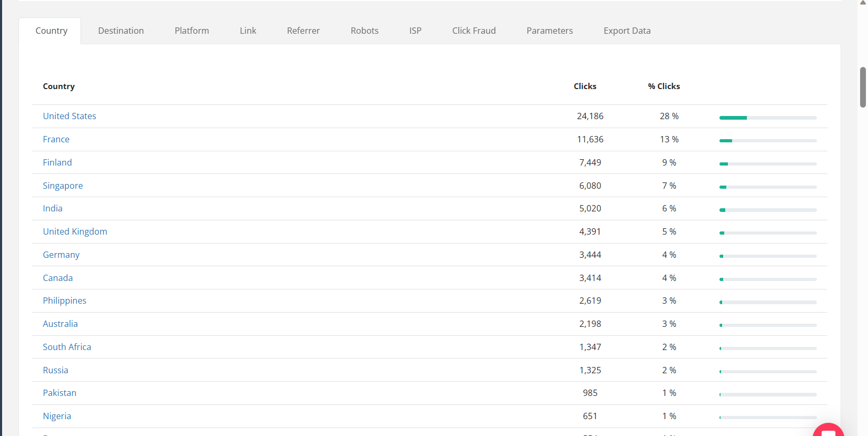Switch to the Destination tab
Image resolution: width=868 pixels, height=436 pixels.
pos(121,31)
